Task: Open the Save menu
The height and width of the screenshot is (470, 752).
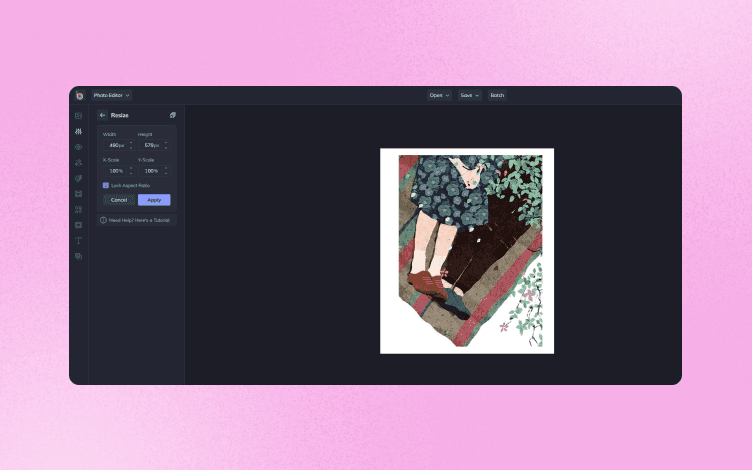Action: click(x=470, y=95)
